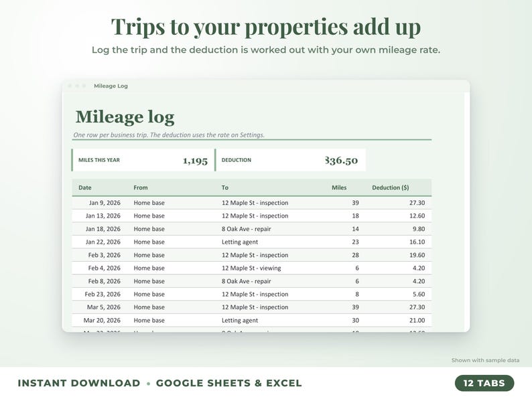Select the Deduction ($) column header
The image size is (532, 399).
coord(390,187)
